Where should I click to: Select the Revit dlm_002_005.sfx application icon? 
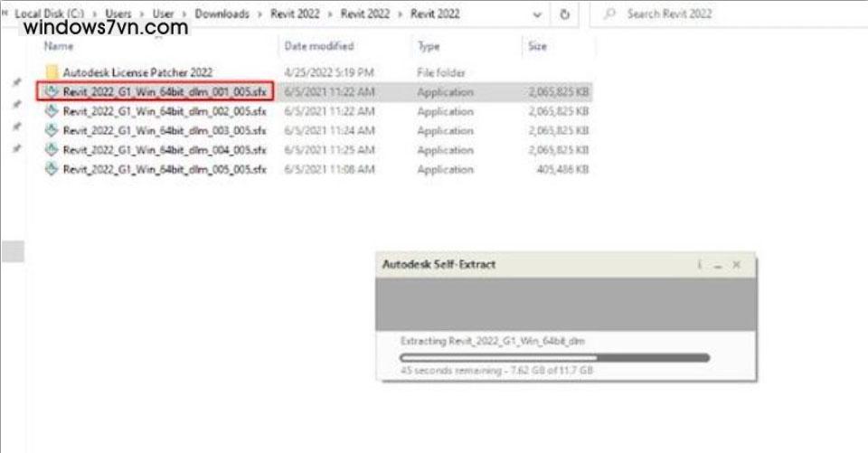click(52, 110)
